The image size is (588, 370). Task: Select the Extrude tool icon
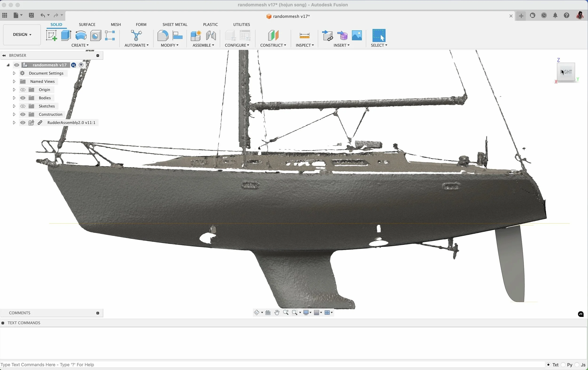tap(66, 36)
